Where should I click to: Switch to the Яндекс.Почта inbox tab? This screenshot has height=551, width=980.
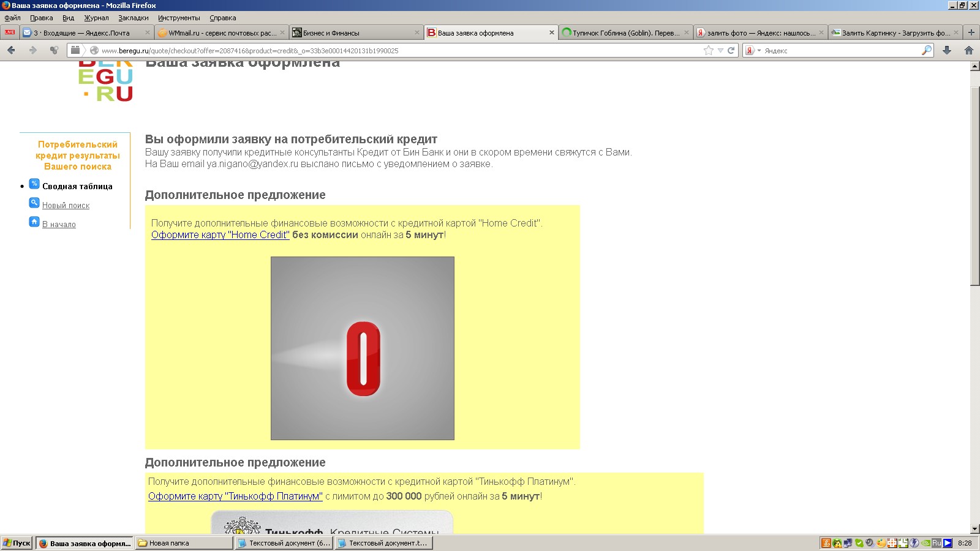86,32
